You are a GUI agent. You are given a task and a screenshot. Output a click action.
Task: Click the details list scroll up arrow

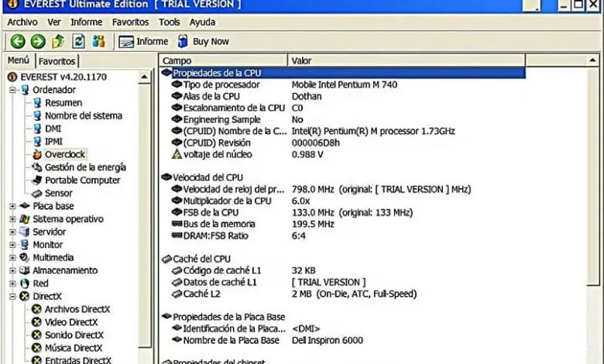pos(592,60)
